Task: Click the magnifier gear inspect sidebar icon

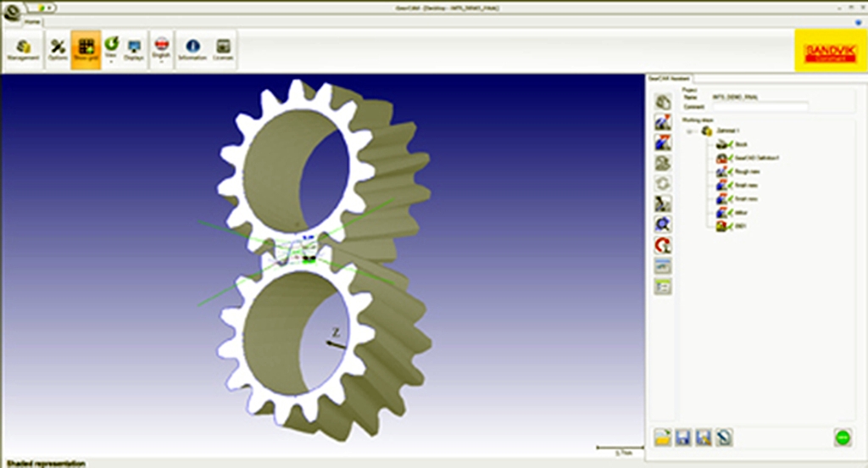Action: click(663, 225)
